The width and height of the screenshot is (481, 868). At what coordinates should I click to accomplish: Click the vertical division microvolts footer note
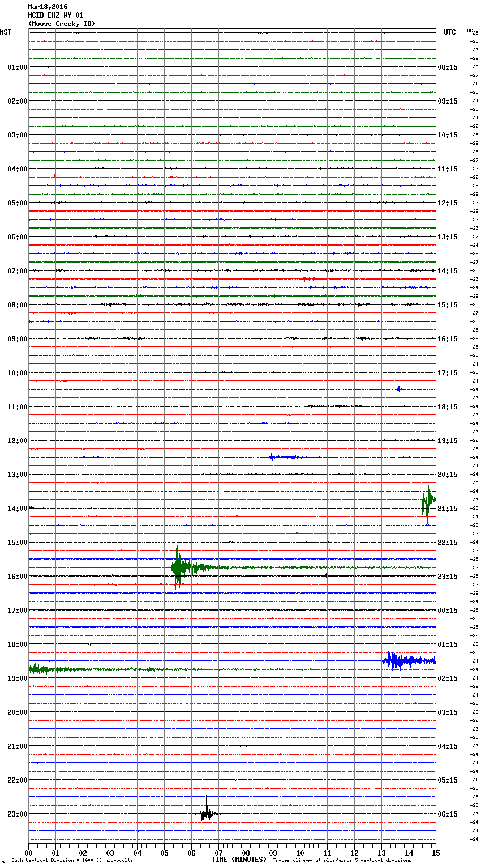tap(72, 860)
